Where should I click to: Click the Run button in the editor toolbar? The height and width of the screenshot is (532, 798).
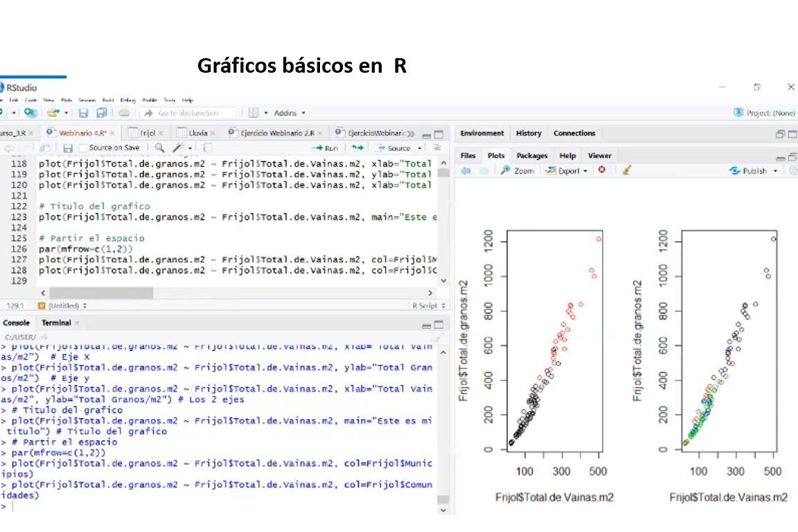pyautogui.click(x=325, y=148)
